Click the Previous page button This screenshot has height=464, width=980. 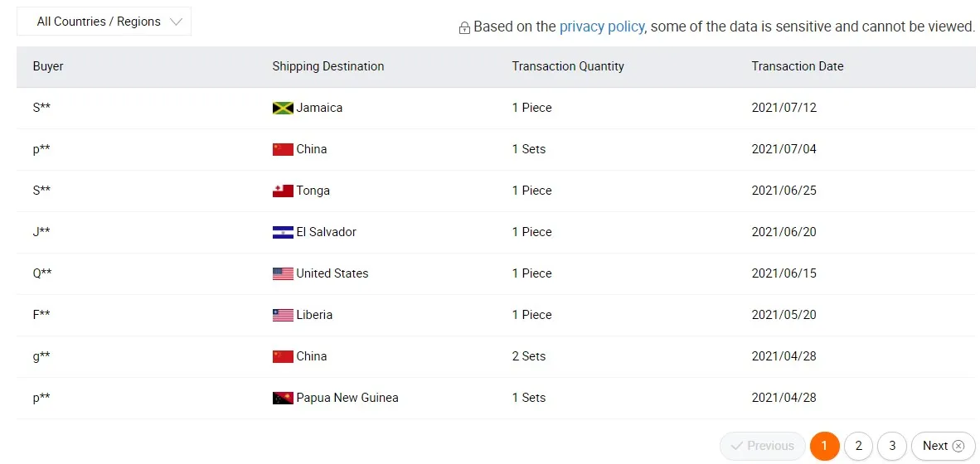[762, 446]
